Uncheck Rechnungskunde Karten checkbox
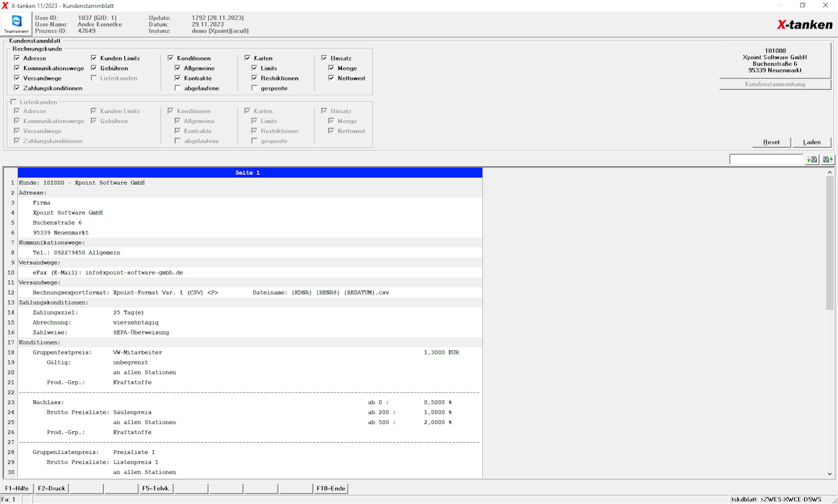 tap(248, 59)
